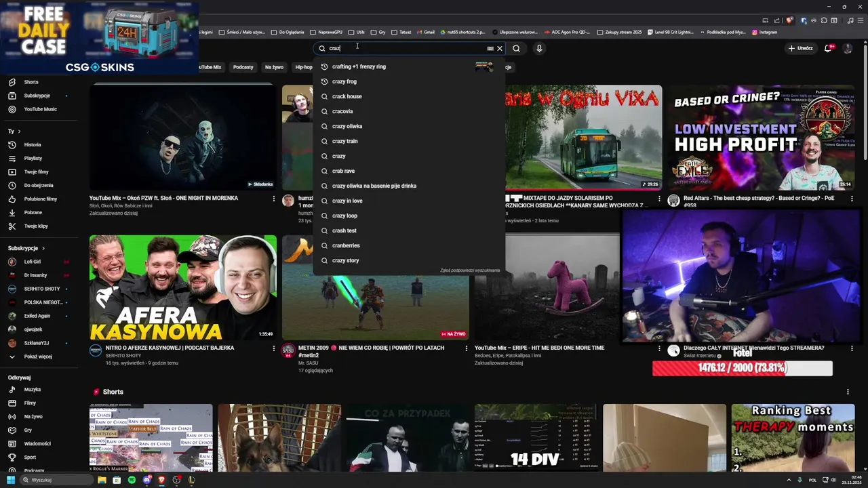The height and width of the screenshot is (488, 868).
Task: Open the Instagram bookmark
Action: click(764, 32)
